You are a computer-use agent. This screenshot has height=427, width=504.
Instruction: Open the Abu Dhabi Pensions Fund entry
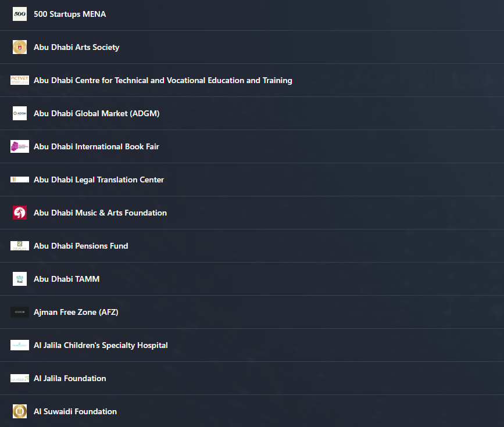[x=81, y=246]
